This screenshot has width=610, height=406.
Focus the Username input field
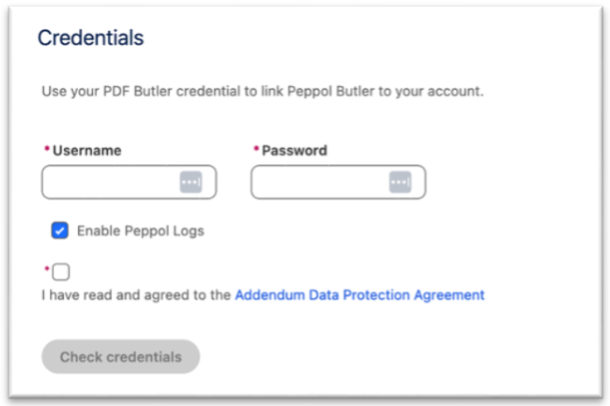[110, 182]
